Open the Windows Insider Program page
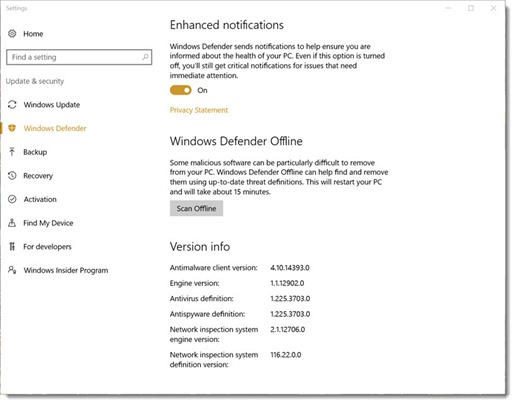 66,270
